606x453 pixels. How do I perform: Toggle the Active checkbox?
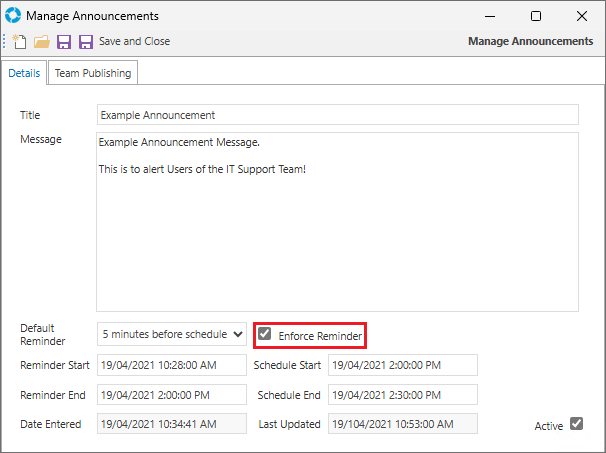(x=576, y=424)
